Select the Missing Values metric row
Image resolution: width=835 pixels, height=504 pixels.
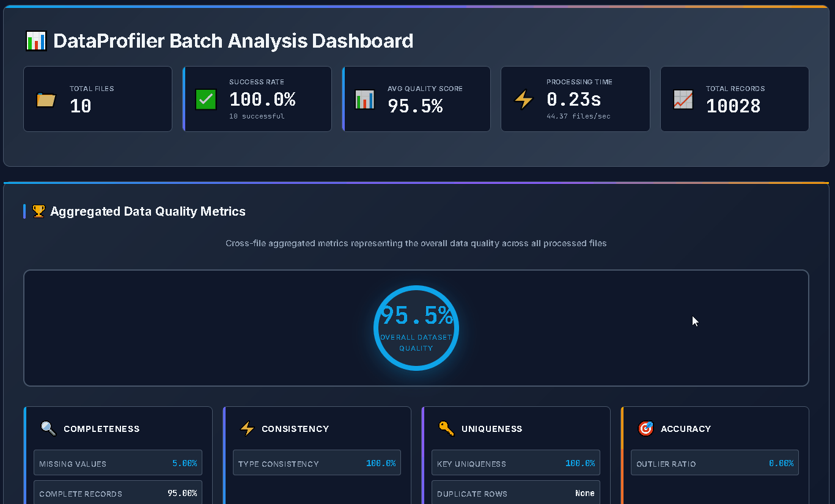tap(118, 462)
